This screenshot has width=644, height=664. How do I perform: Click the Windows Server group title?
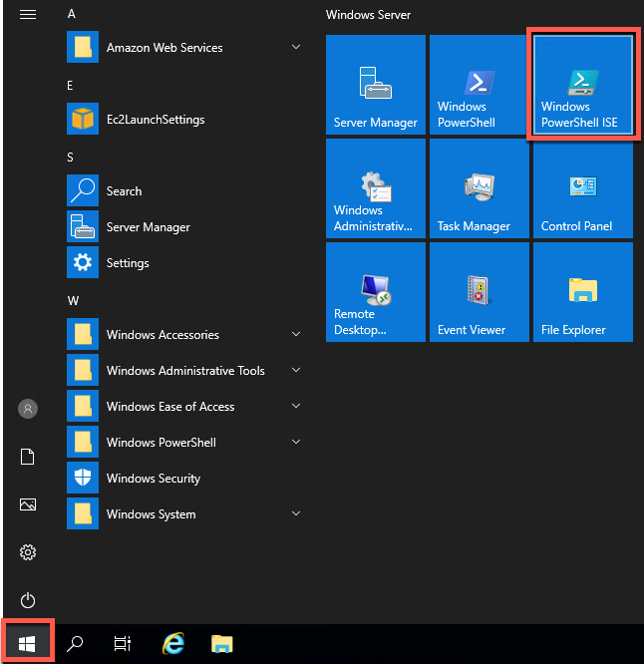(x=368, y=15)
